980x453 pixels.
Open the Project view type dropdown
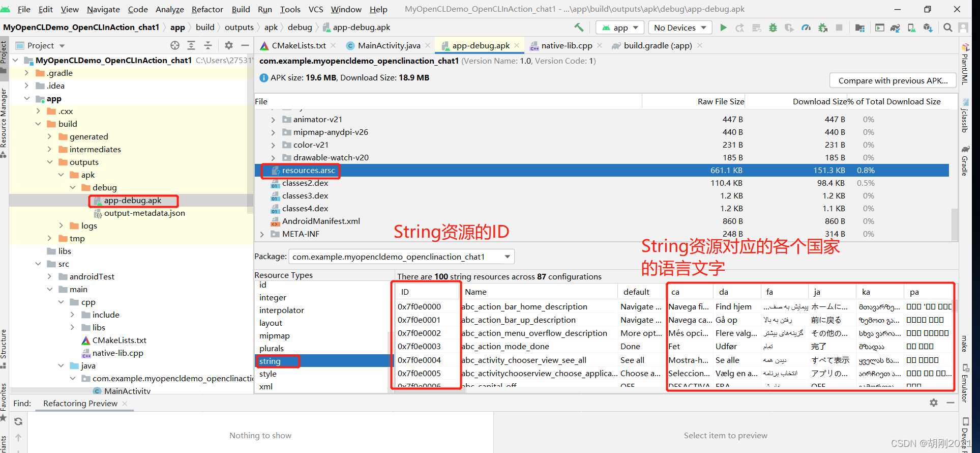tap(63, 46)
